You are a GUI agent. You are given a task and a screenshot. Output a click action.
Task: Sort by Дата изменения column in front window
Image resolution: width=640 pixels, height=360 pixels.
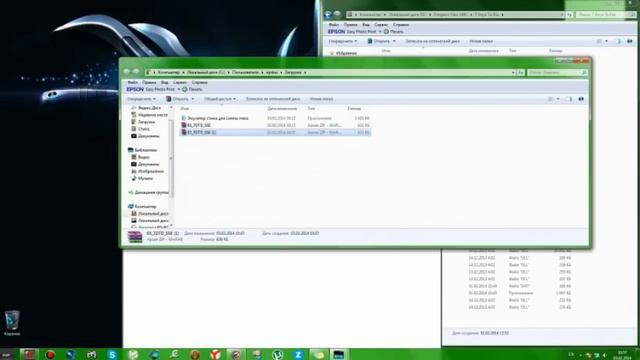click(x=282, y=109)
